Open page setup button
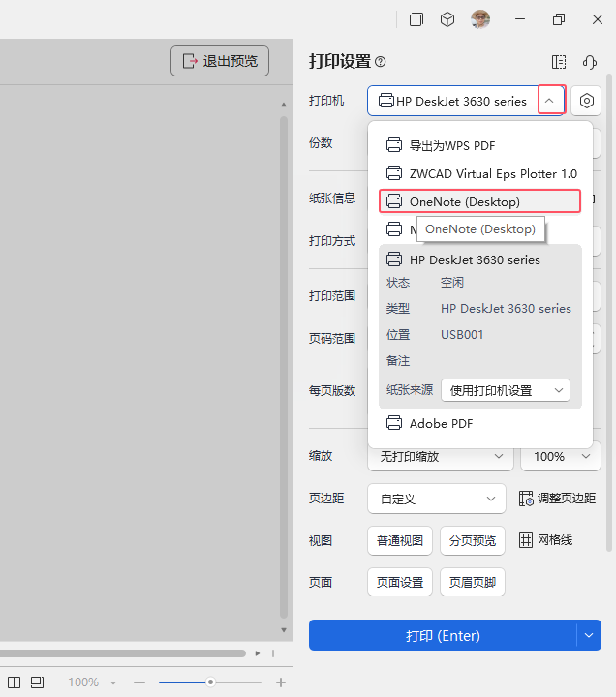Image resolution: width=616 pixels, height=697 pixels. click(400, 582)
